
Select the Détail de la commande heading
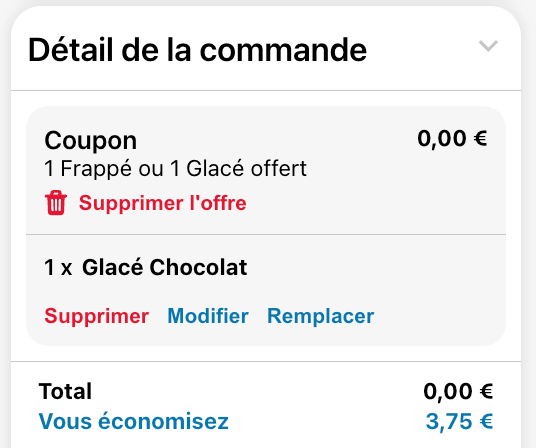[197, 50]
